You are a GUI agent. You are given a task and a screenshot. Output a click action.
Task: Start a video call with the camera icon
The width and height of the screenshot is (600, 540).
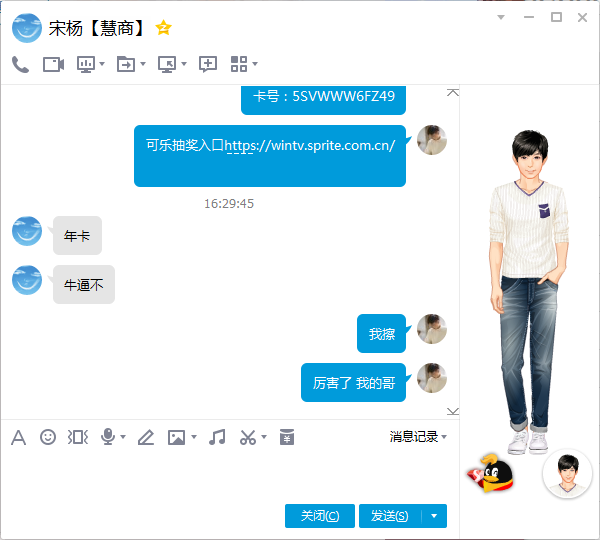53,64
